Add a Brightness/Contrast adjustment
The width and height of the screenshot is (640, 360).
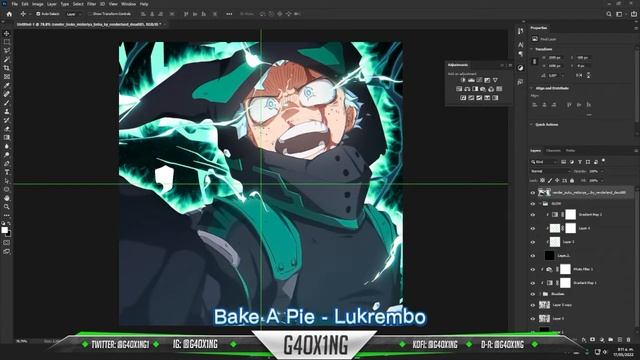click(463, 80)
